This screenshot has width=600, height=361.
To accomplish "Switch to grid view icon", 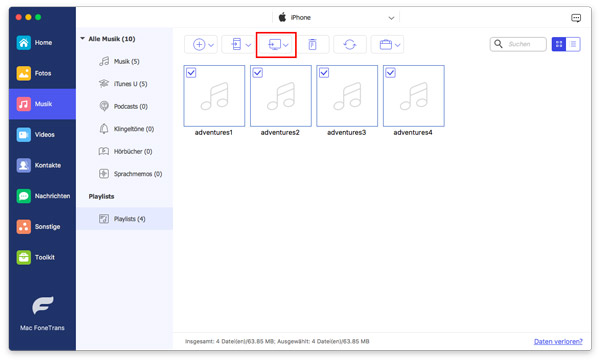I will (x=559, y=44).
